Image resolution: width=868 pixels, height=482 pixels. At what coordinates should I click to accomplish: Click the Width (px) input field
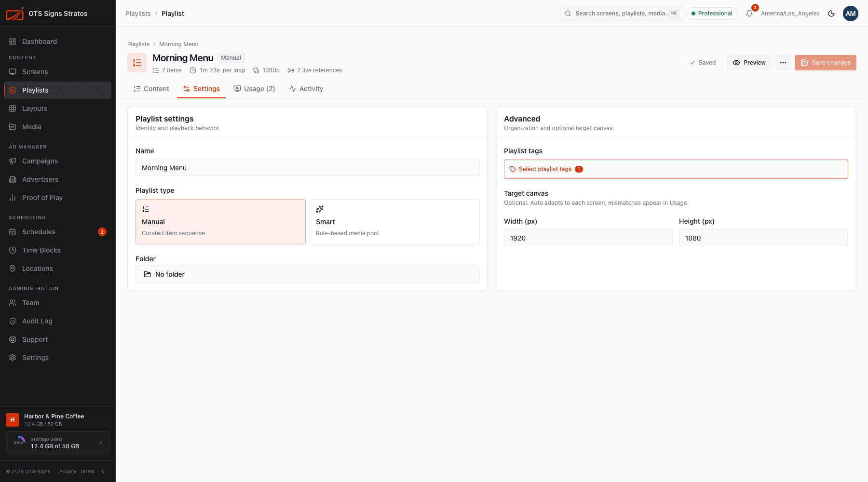click(x=588, y=238)
